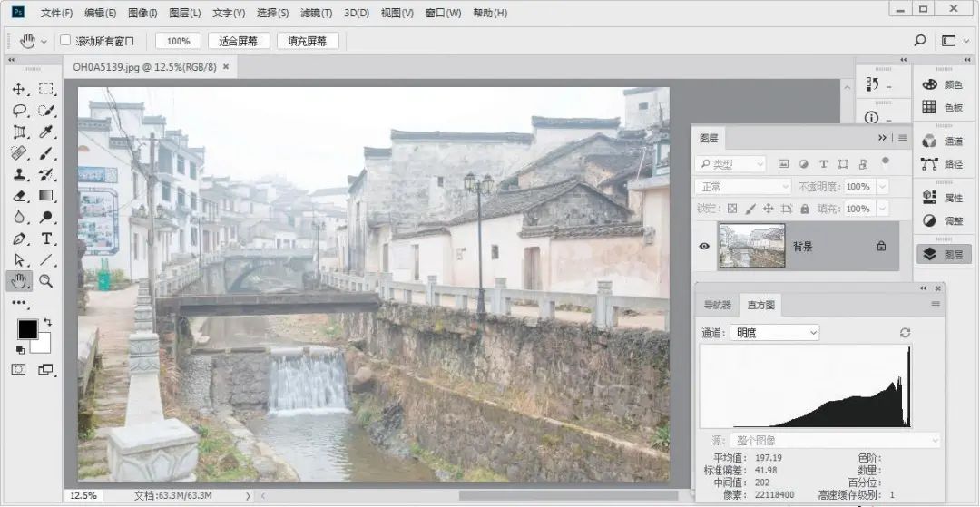
Task: Refresh the histogram with the circular arrow icon
Action: coord(905,333)
